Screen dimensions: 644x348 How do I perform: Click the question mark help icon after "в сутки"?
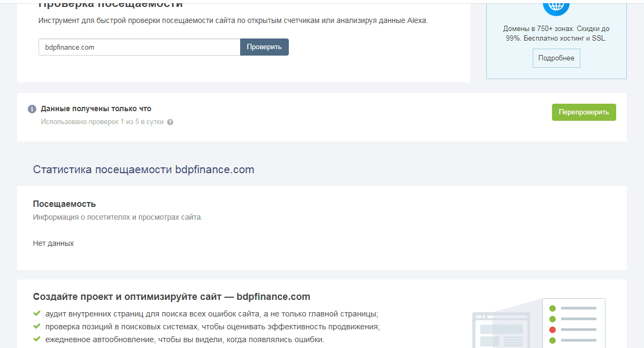[x=170, y=122]
